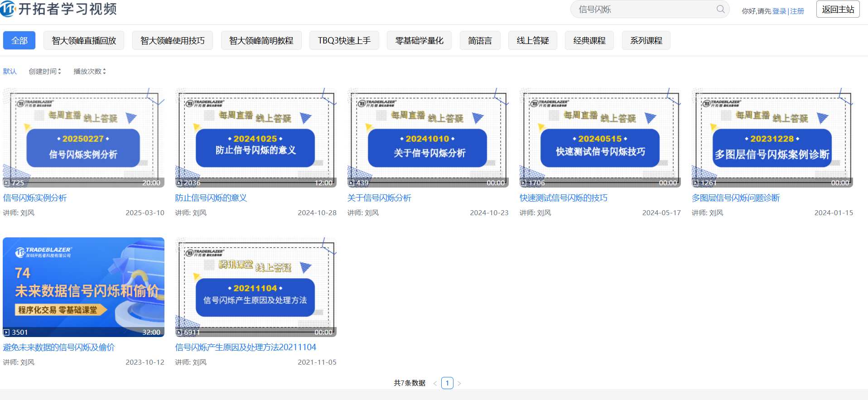Click play icon on 信号闪烁实例分析 thumbnail
Screen dimensions: 868x400
pos(6,183)
